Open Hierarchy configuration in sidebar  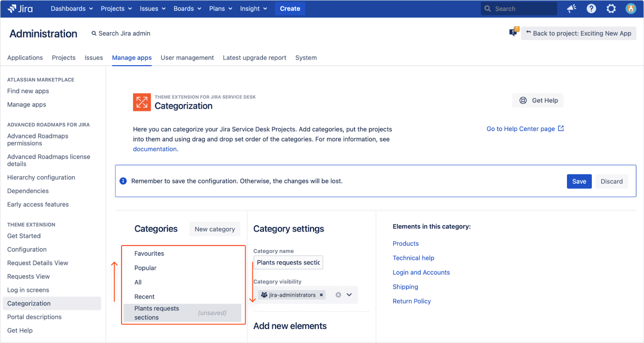(x=41, y=177)
